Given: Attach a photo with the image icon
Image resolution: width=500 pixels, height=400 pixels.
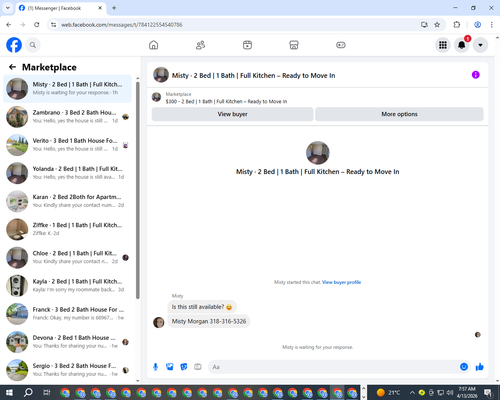Looking at the screenshot, I should point(170,367).
